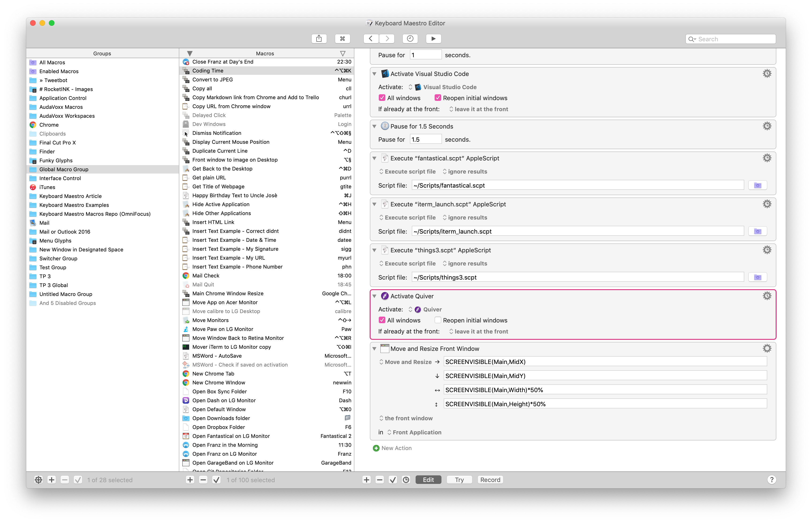Open the recent history clock toolbar icon
The height and width of the screenshot is (523, 812).
410,39
